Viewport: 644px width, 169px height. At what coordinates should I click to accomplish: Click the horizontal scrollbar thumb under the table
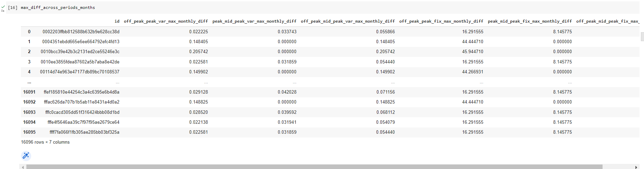[x=314, y=167]
